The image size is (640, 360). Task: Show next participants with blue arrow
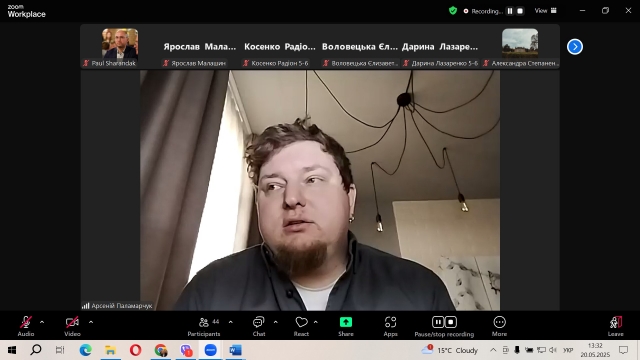[575, 47]
